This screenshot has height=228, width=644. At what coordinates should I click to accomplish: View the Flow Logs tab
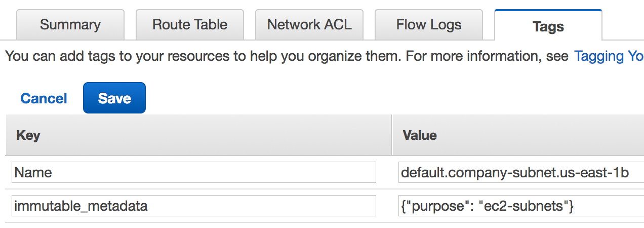[429, 25]
